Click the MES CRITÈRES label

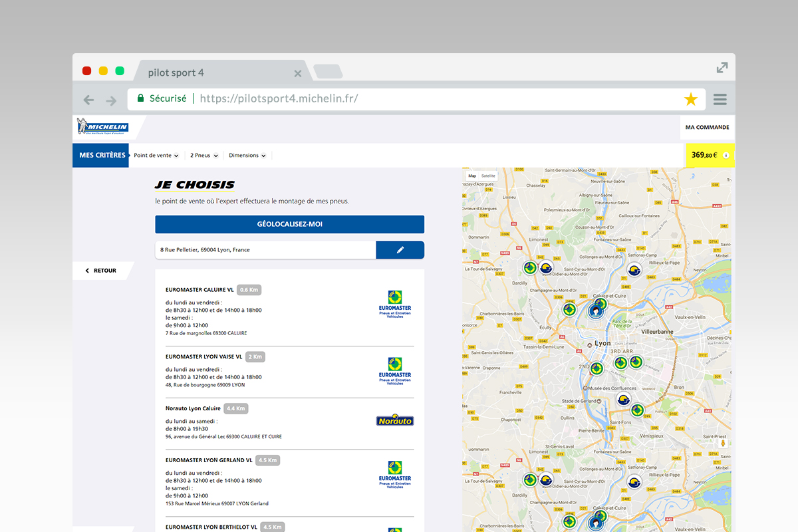pos(100,155)
